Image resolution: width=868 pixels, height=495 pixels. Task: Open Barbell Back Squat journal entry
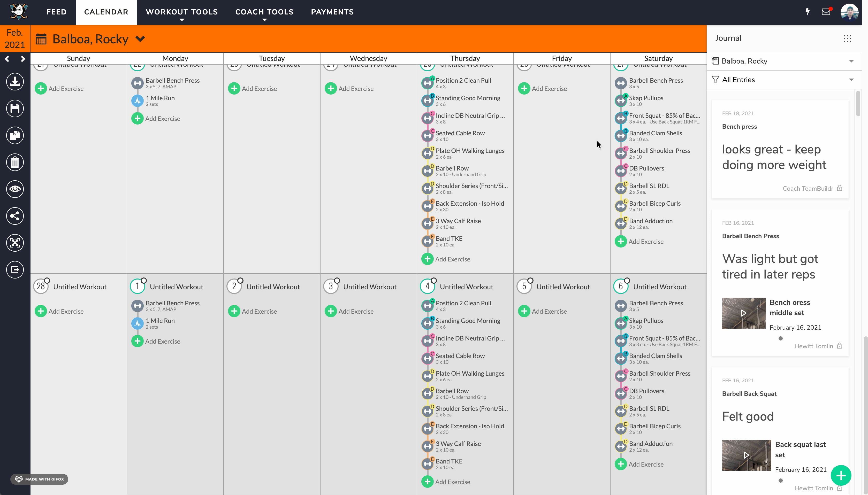click(780, 430)
